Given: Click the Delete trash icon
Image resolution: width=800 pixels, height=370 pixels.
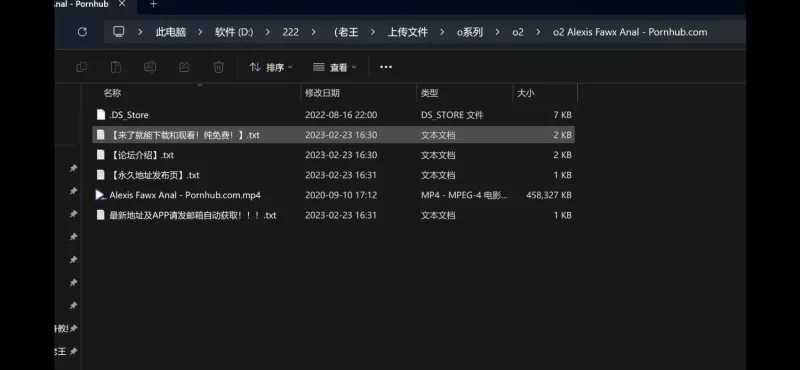Looking at the screenshot, I should click(218, 67).
